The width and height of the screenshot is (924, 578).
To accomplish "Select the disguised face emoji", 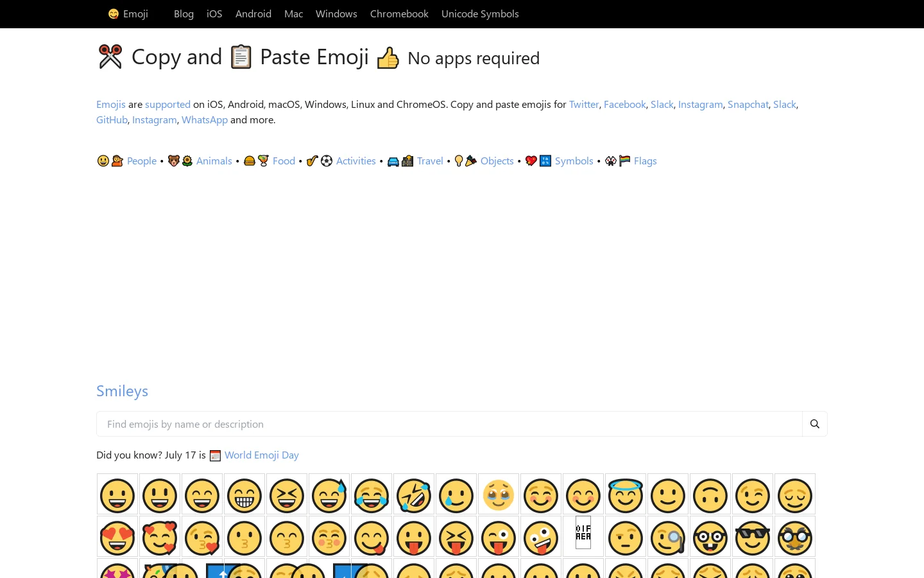I will pos(795,537).
